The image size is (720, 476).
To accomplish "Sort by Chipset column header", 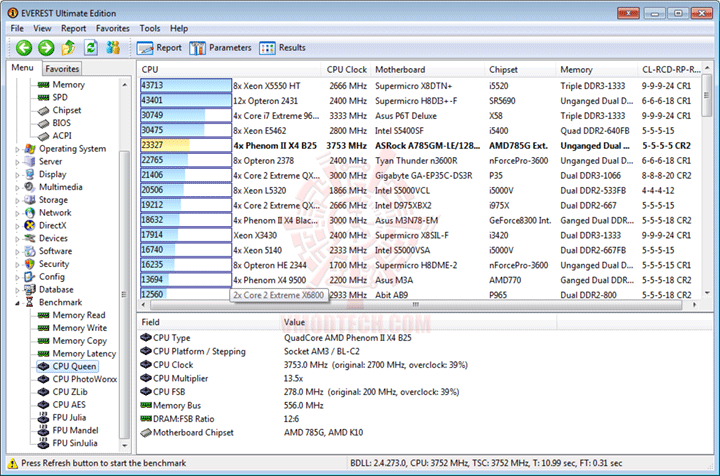I will pos(520,70).
